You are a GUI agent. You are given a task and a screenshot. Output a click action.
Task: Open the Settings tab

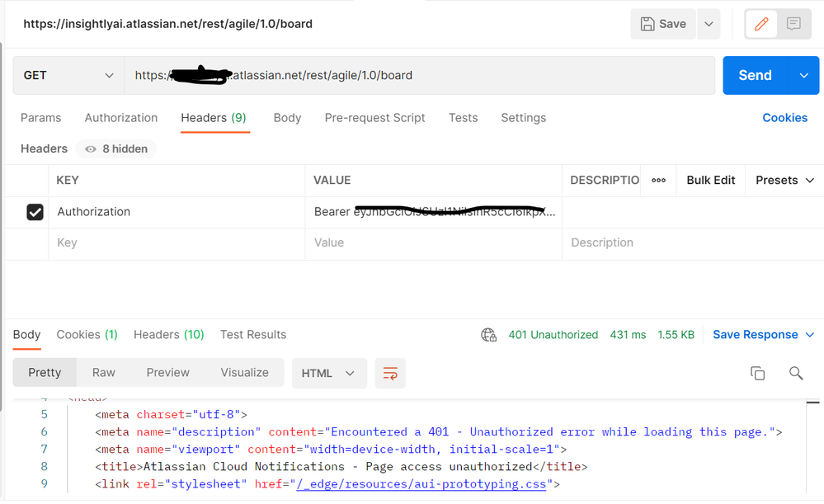pos(524,118)
